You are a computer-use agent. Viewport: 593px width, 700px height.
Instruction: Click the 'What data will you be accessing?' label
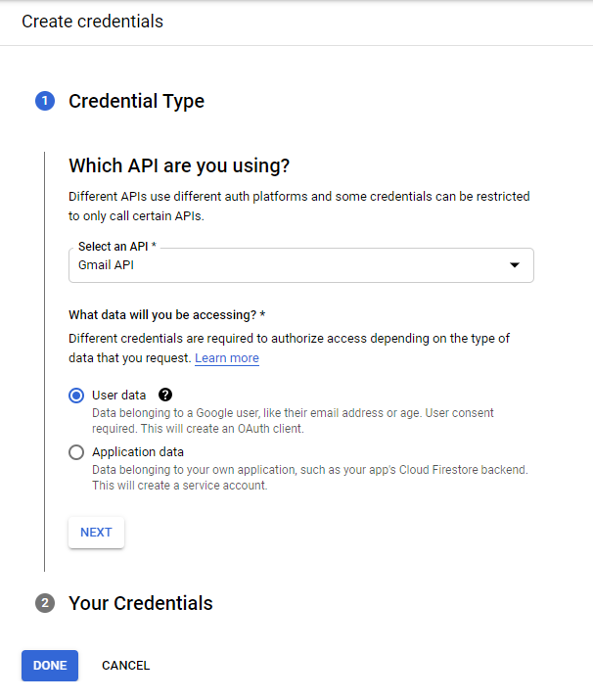[167, 315]
